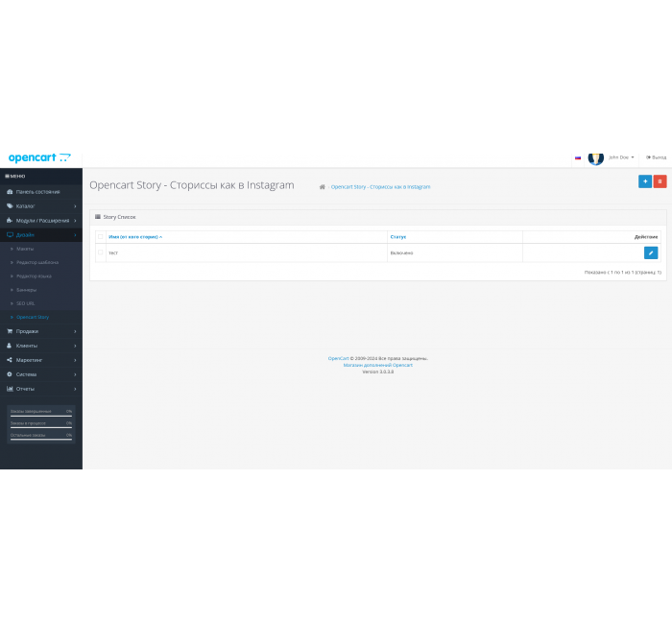Click the red trash delete button

tap(660, 181)
